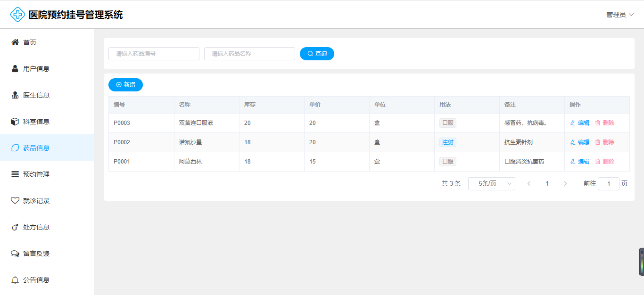The width and height of the screenshot is (644, 295).
Task: Click the home icon beside 首页
Action: tap(15, 42)
